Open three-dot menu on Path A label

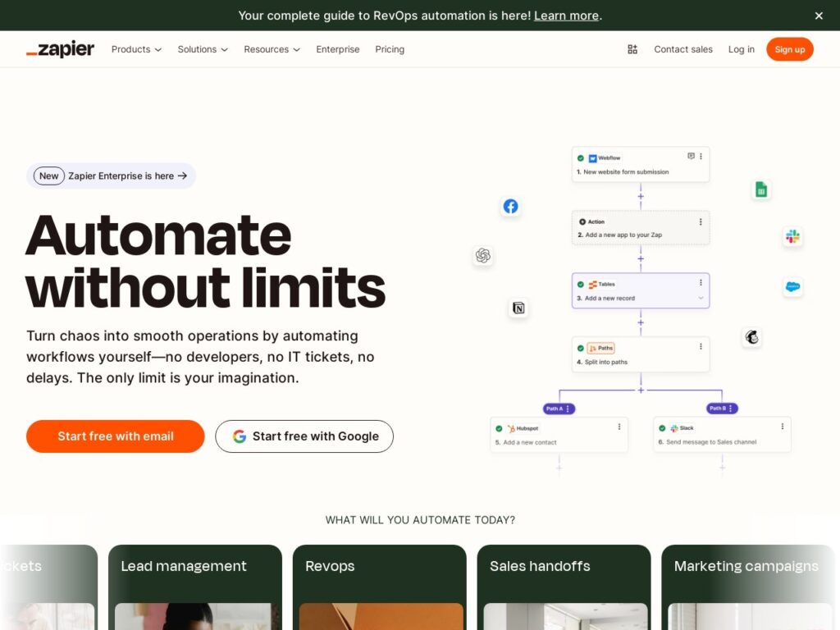568,409
